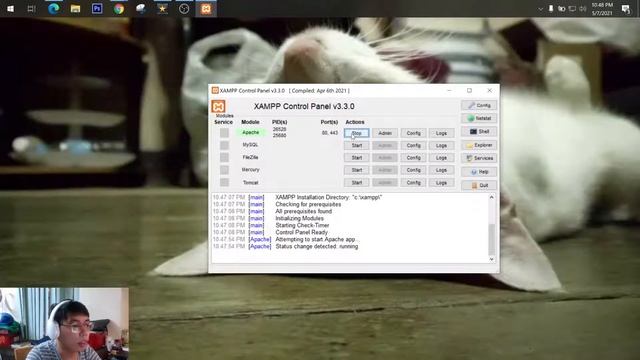Stop the Apache module
The width and height of the screenshot is (640, 360).
[x=357, y=133]
